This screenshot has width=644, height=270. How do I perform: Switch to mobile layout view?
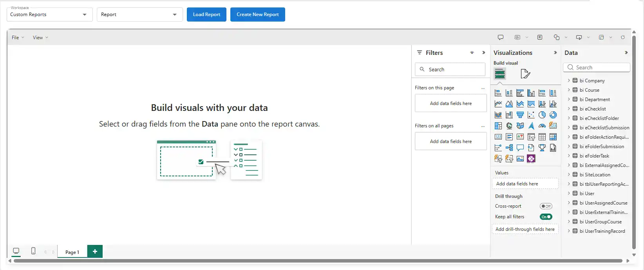click(x=33, y=251)
